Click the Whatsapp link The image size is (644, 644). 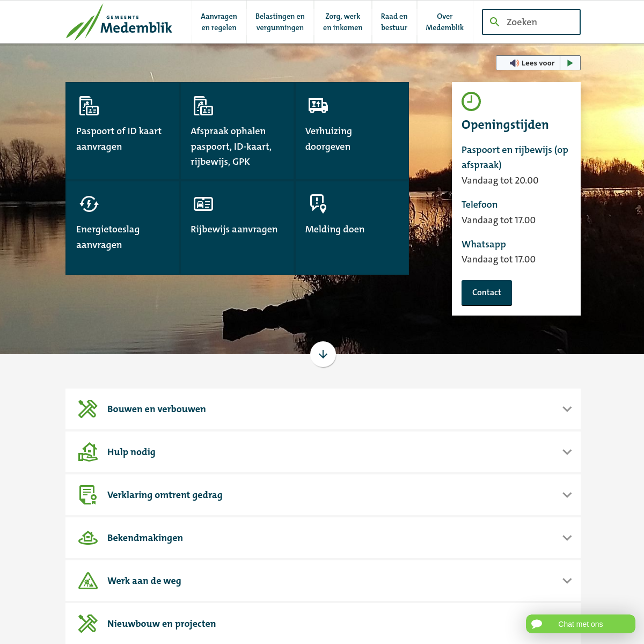(484, 244)
